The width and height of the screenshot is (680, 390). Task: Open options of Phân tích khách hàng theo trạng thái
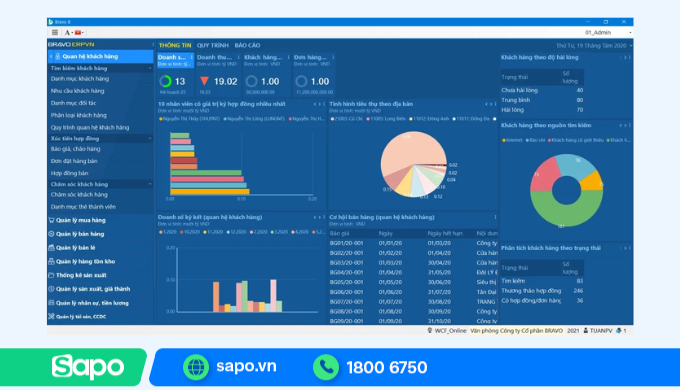630,248
